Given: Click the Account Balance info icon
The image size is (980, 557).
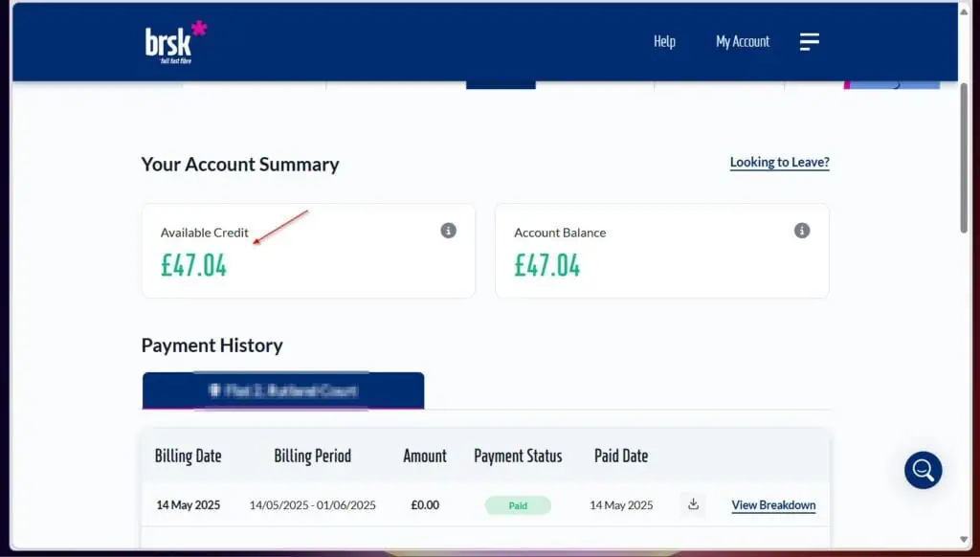Looking at the screenshot, I should pos(801,231).
